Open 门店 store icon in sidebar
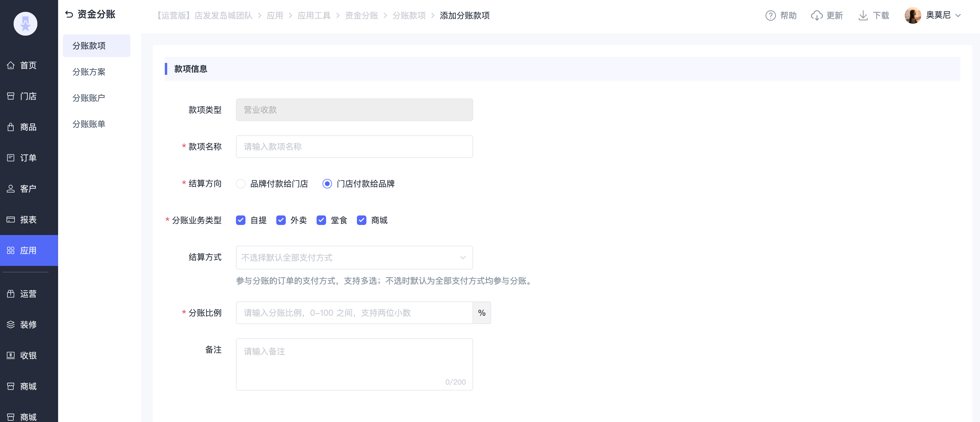 (x=11, y=96)
